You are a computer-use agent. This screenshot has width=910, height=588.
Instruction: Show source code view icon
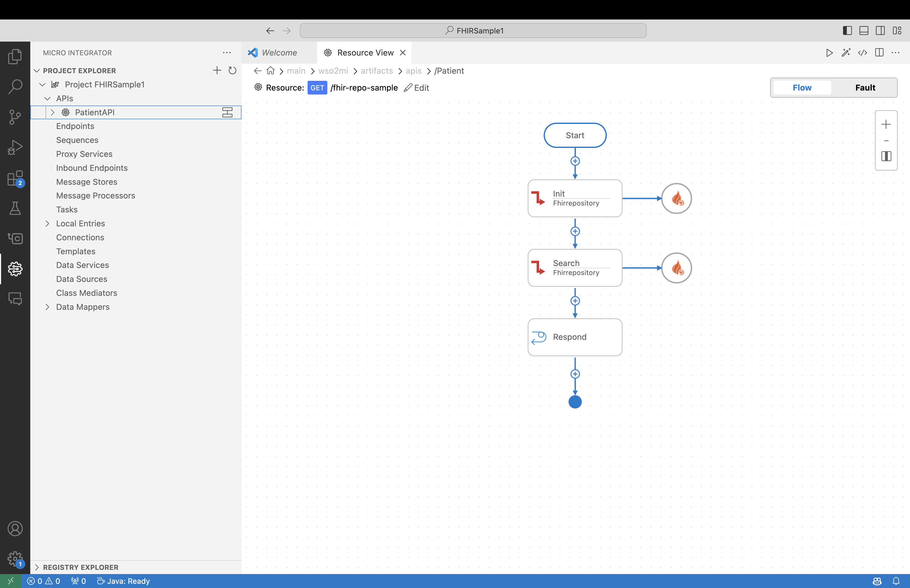862,53
